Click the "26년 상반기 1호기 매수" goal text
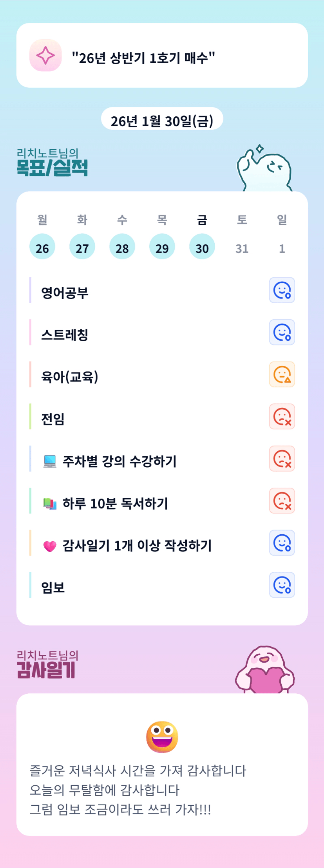 click(x=143, y=58)
